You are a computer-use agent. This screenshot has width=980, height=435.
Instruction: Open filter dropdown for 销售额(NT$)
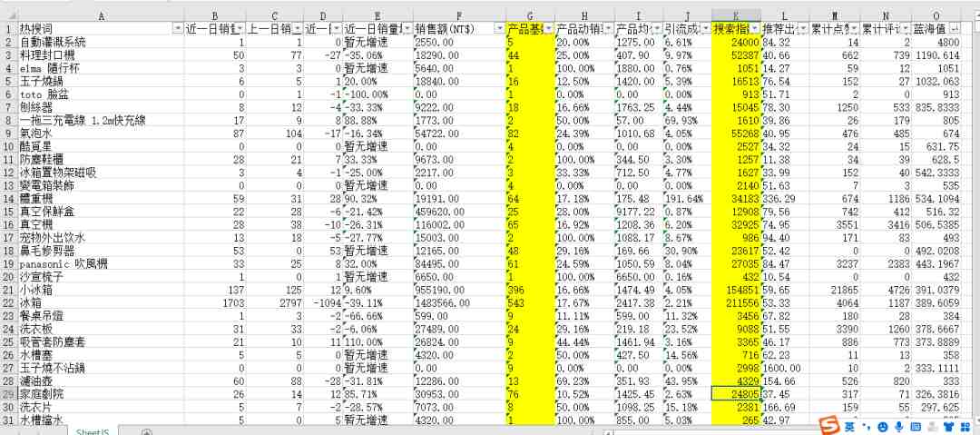coord(498,28)
